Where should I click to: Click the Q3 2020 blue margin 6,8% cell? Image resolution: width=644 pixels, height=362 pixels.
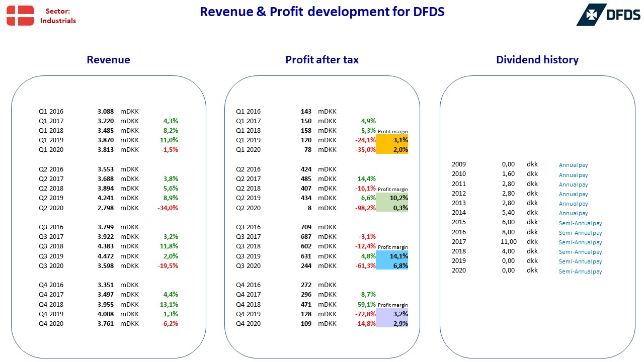[392, 265]
